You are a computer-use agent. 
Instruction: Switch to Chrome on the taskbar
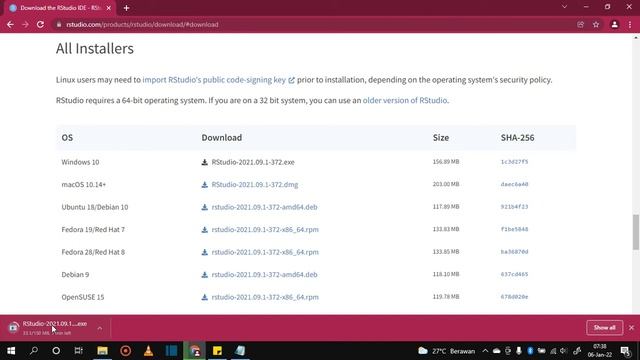click(195, 351)
